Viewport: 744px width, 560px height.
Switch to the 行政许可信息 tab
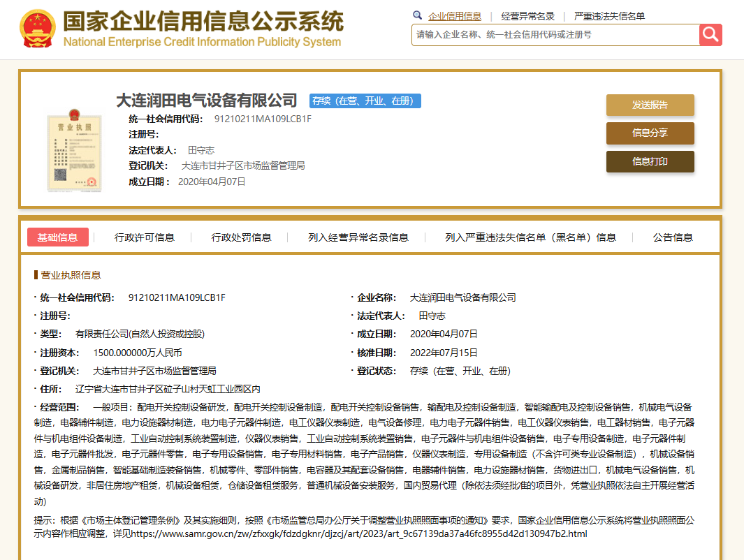tap(144, 237)
